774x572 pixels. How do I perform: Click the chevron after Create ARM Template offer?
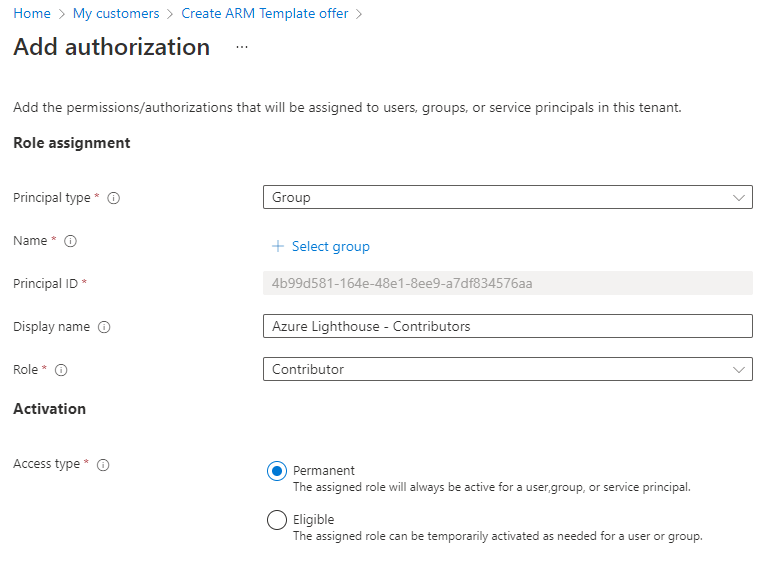tap(359, 14)
